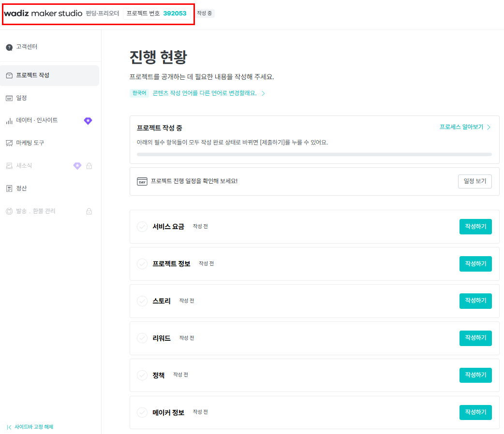Toggle the 서비스 요금 check circle
This screenshot has width=504, height=434.
[142, 227]
